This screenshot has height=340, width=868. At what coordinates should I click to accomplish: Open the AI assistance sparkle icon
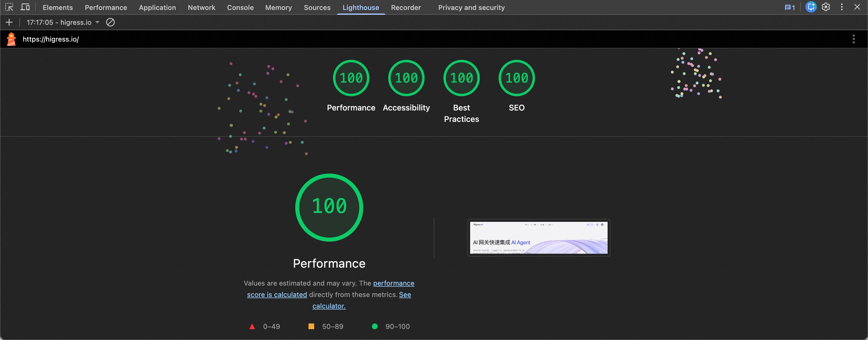click(x=811, y=7)
